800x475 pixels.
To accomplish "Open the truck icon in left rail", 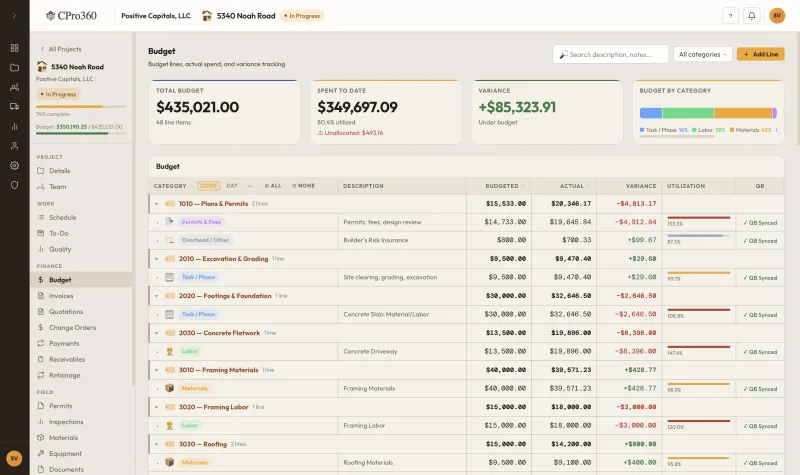I will [14, 107].
